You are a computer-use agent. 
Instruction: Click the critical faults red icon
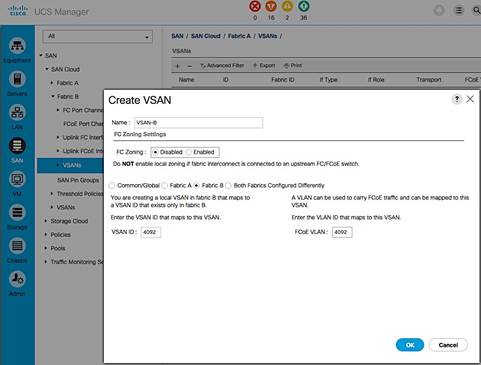click(x=255, y=6)
